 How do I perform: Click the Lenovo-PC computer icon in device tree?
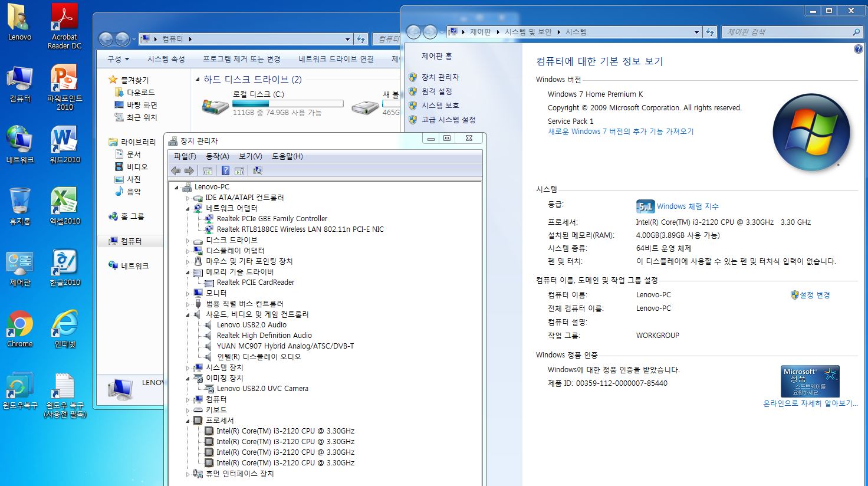187,187
